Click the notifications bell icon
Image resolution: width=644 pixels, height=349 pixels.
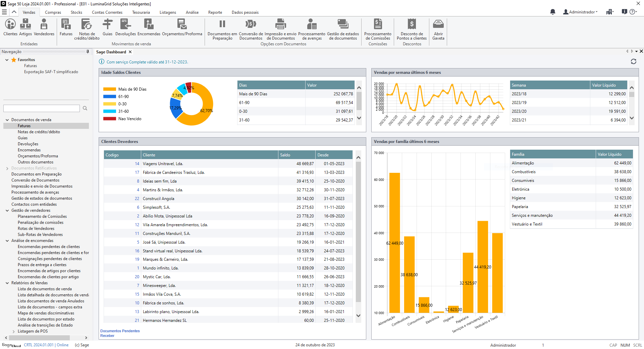pyautogui.click(x=552, y=12)
